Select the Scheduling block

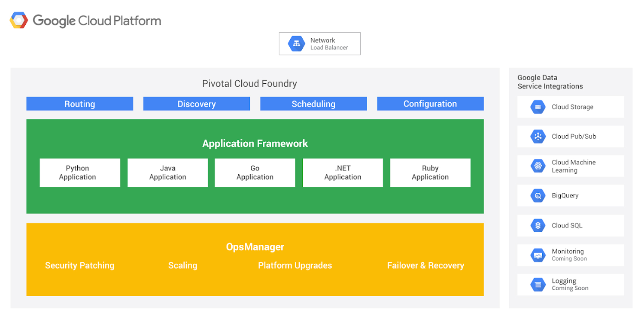tap(313, 103)
